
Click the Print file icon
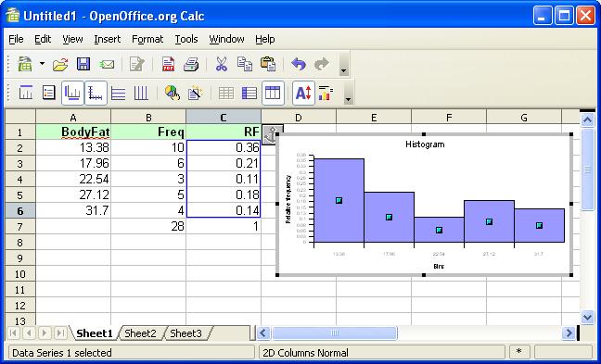tap(191, 64)
